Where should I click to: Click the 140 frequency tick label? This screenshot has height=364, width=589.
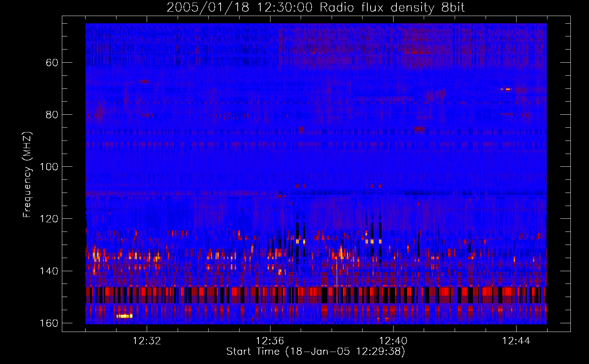(49, 271)
